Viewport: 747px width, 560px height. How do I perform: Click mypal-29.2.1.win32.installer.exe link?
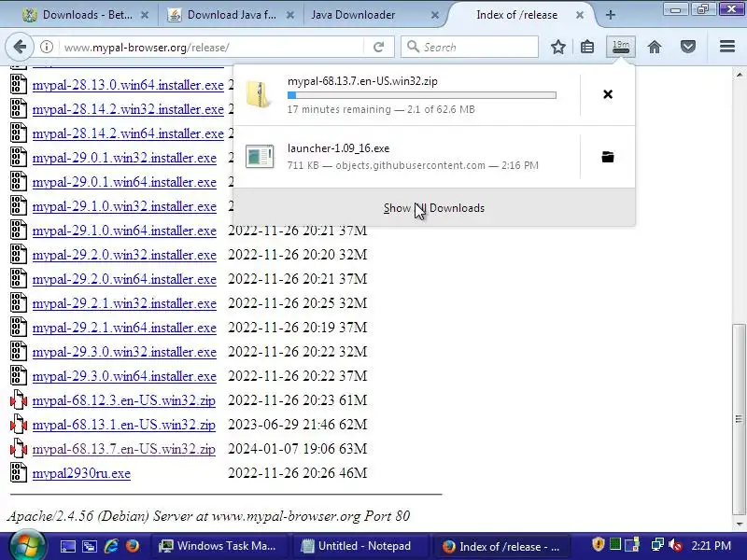[124, 304]
